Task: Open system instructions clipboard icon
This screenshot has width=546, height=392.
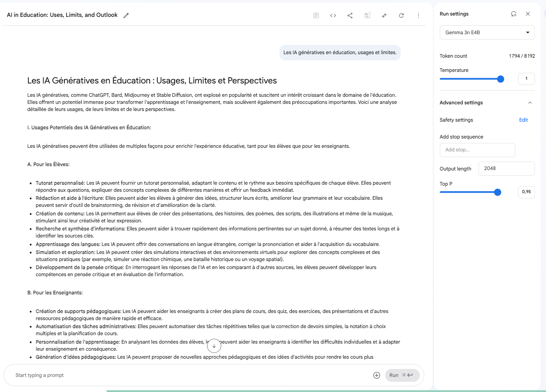Action: [x=316, y=16]
